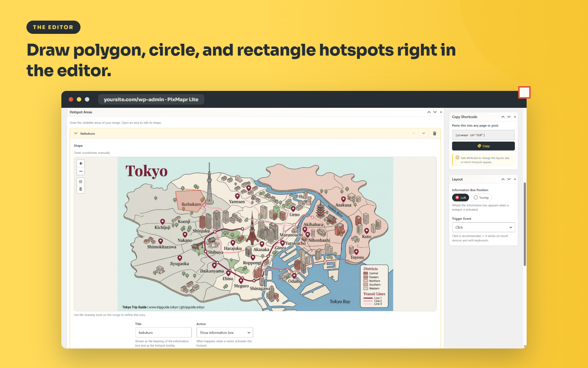
Task: Click the Ikebukuro row title
Action: pos(87,134)
